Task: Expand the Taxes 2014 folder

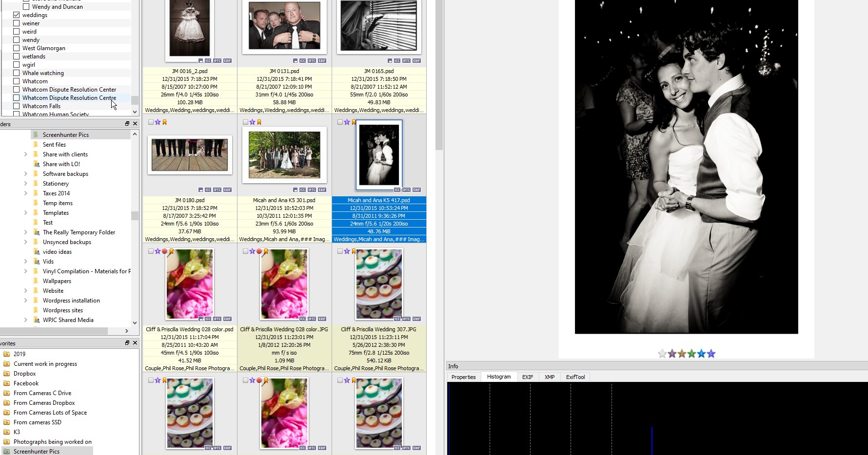Action: (25, 193)
